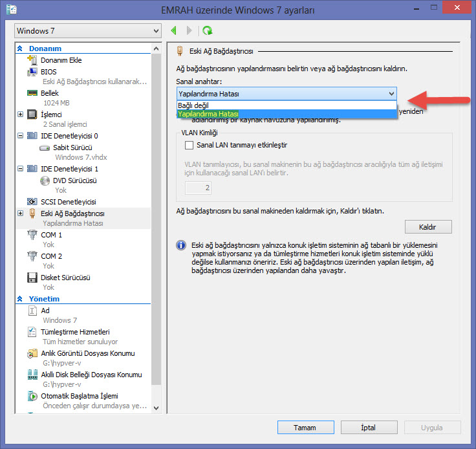
Task: Click the Kaldır button
Action: 428,227
